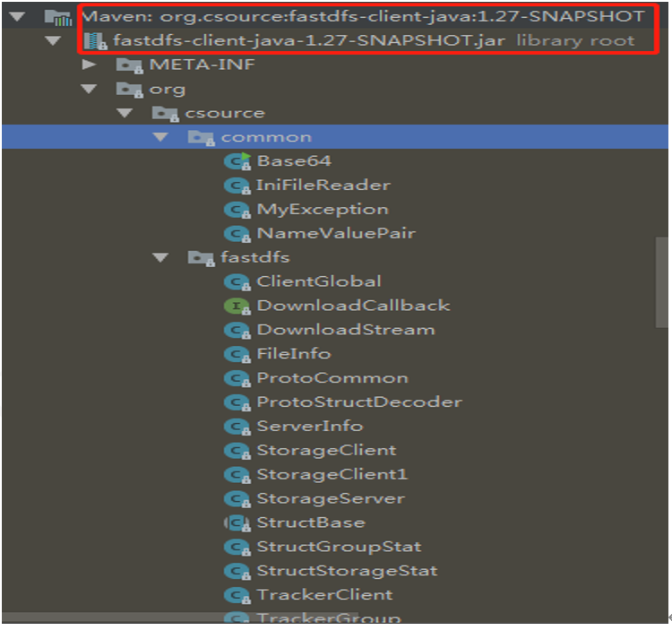Open the ServerInfo class

(309, 426)
